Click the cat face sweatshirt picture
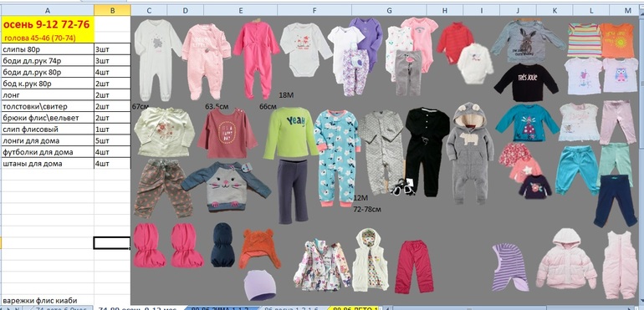This screenshot has height=310, width=644. coord(226,186)
